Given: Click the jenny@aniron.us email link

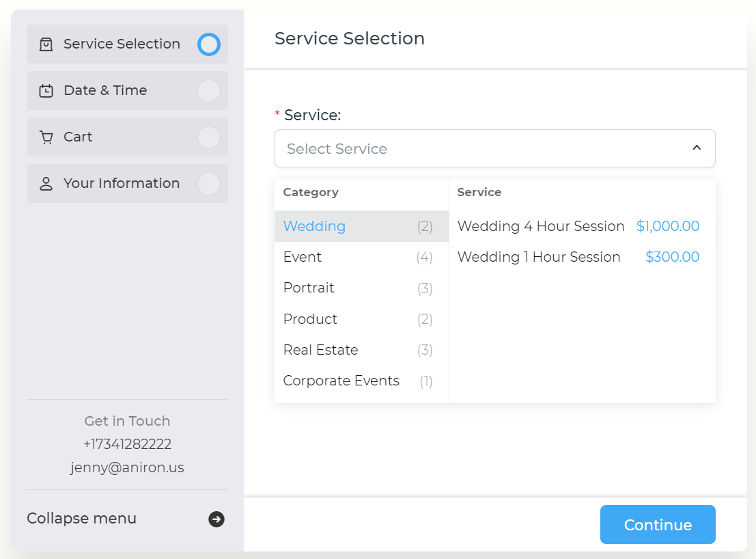Looking at the screenshot, I should point(127,467).
